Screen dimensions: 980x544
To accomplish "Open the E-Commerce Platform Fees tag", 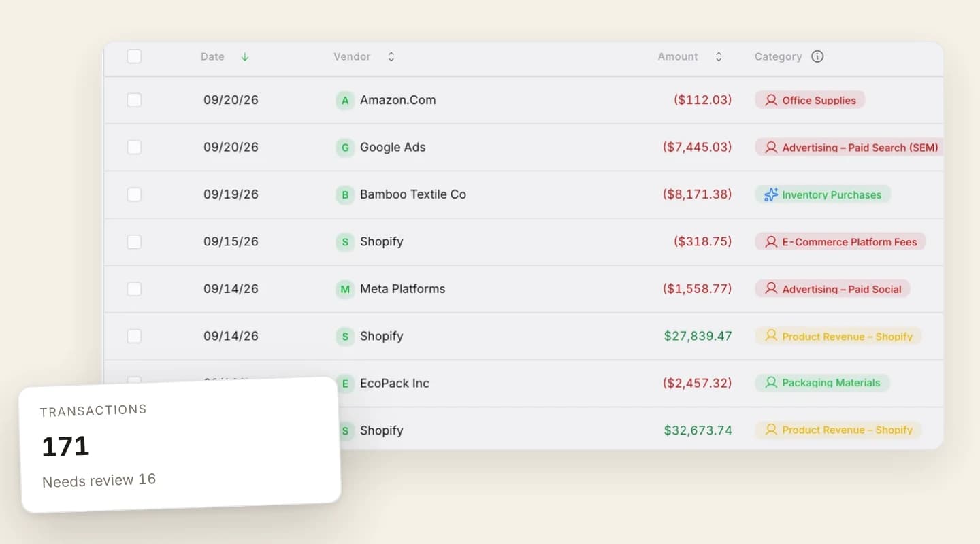I will coord(840,241).
